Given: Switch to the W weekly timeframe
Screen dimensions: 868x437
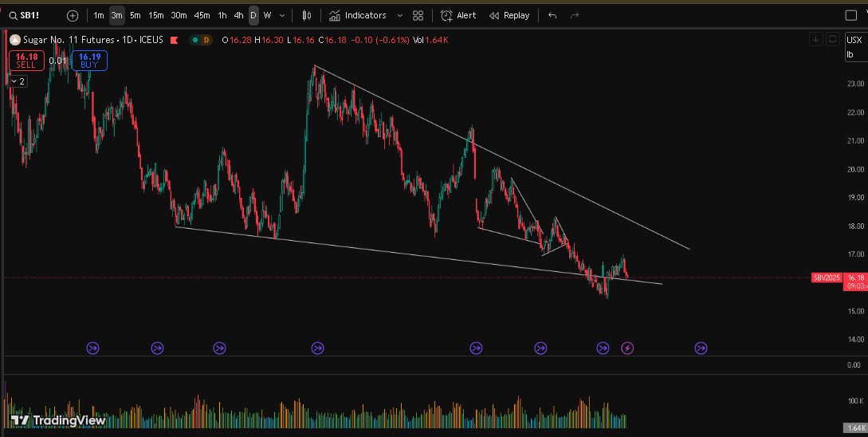Looking at the screenshot, I should click(x=267, y=15).
